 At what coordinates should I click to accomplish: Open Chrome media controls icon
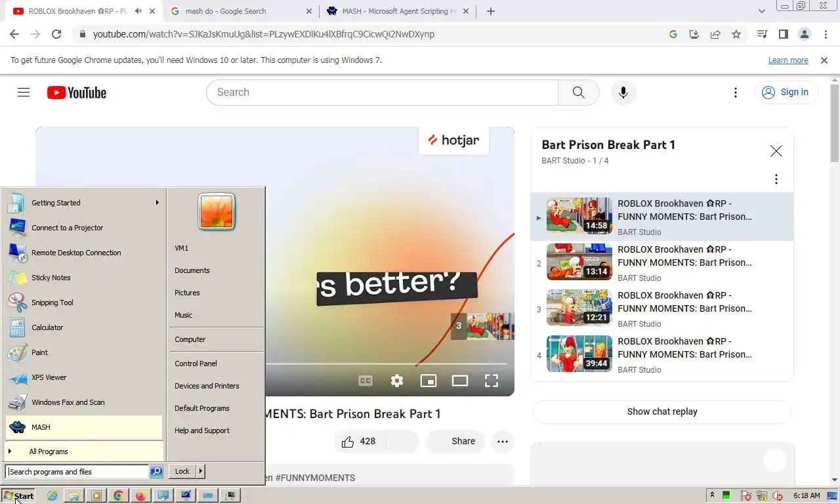[x=762, y=34]
